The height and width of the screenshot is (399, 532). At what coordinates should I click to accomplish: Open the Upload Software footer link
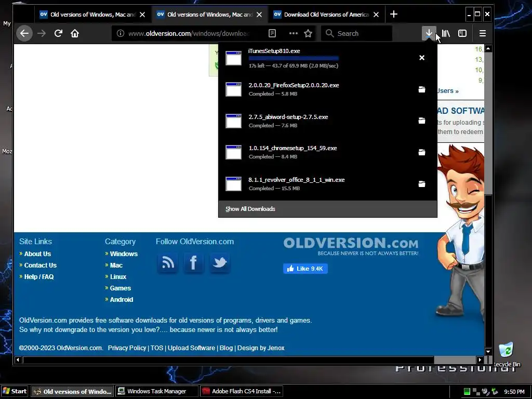191,348
